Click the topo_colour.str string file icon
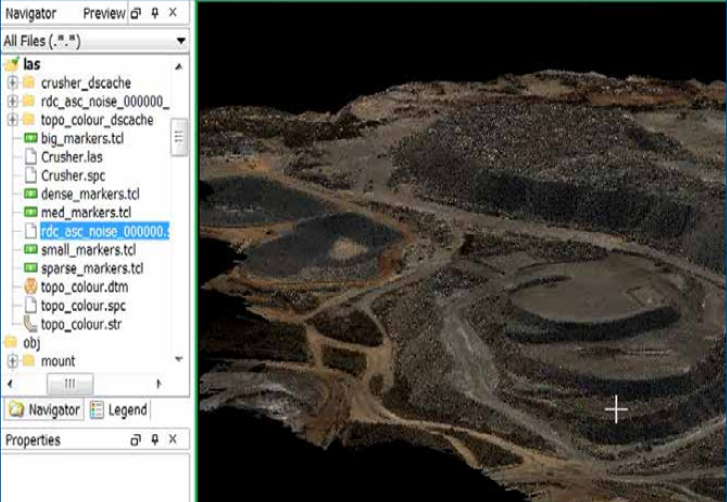Viewport: 727px width, 502px height. [x=29, y=324]
